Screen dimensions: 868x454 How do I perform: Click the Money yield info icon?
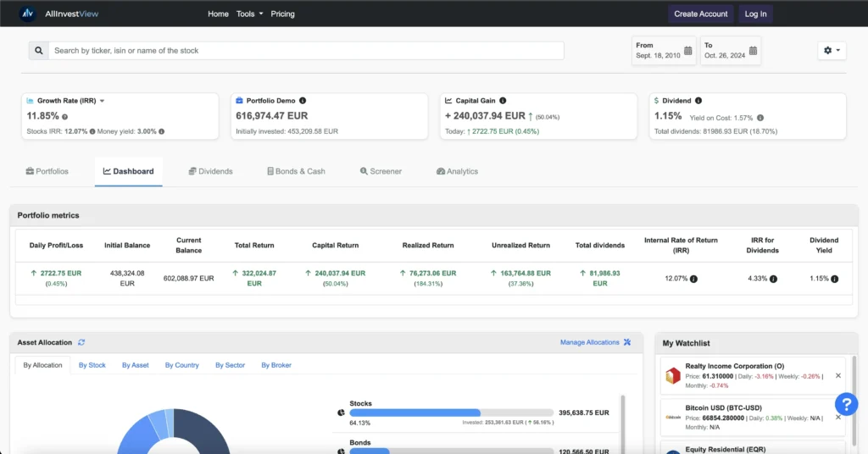coord(162,131)
